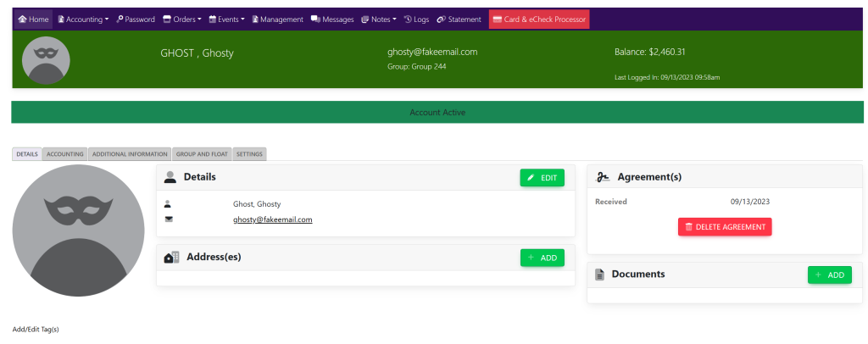Screen dimensions: 868x344
Task: Click the Management document icon
Action: point(255,19)
